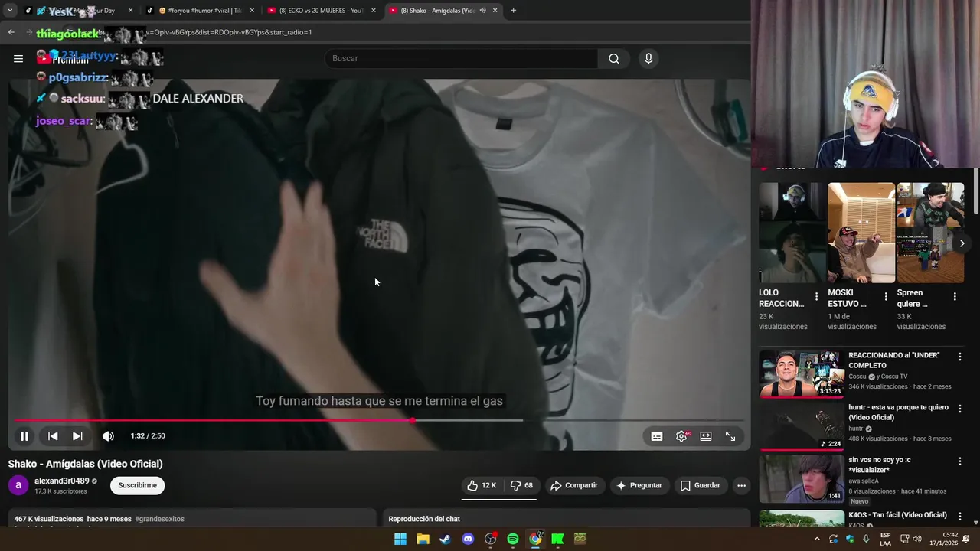
Task: Click the Buscar search field
Action: 462,58
